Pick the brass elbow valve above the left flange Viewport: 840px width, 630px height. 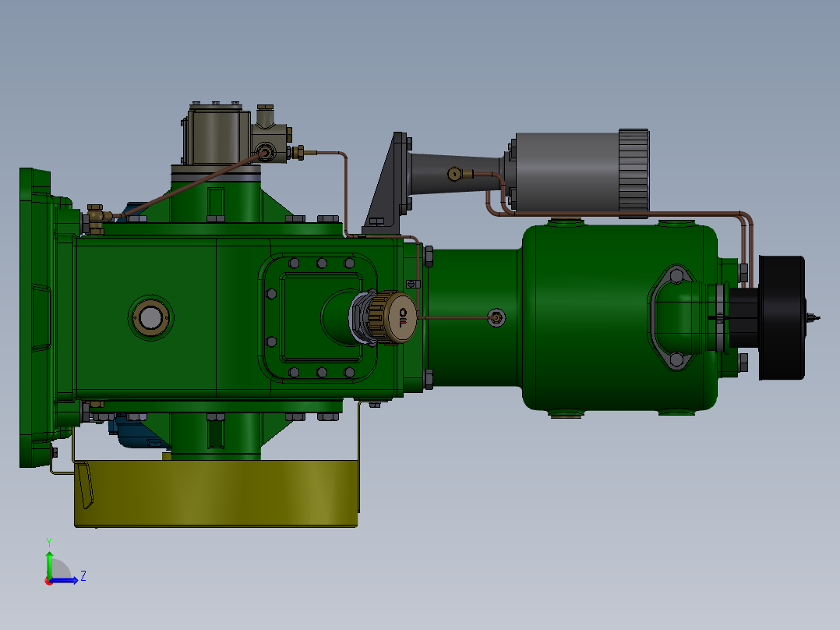tap(97, 219)
